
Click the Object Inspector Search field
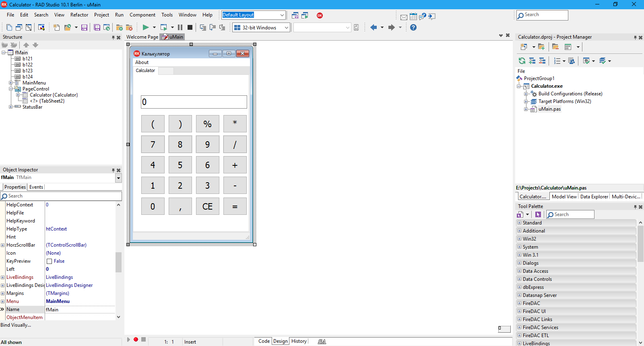(x=61, y=196)
